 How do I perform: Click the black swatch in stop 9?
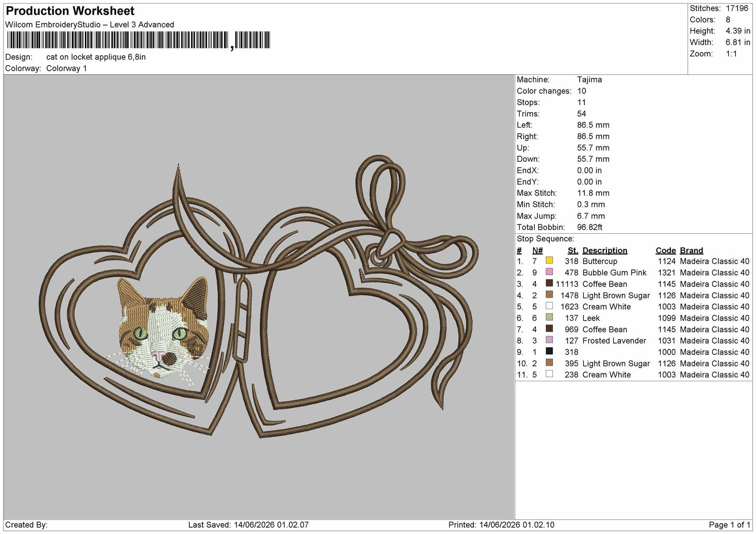point(549,351)
